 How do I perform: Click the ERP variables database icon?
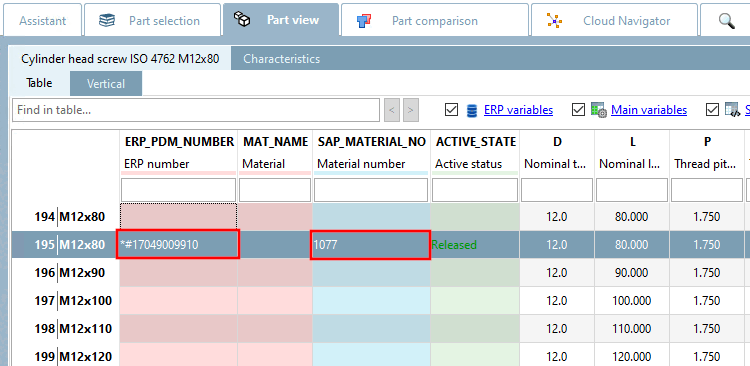pos(472,111)
